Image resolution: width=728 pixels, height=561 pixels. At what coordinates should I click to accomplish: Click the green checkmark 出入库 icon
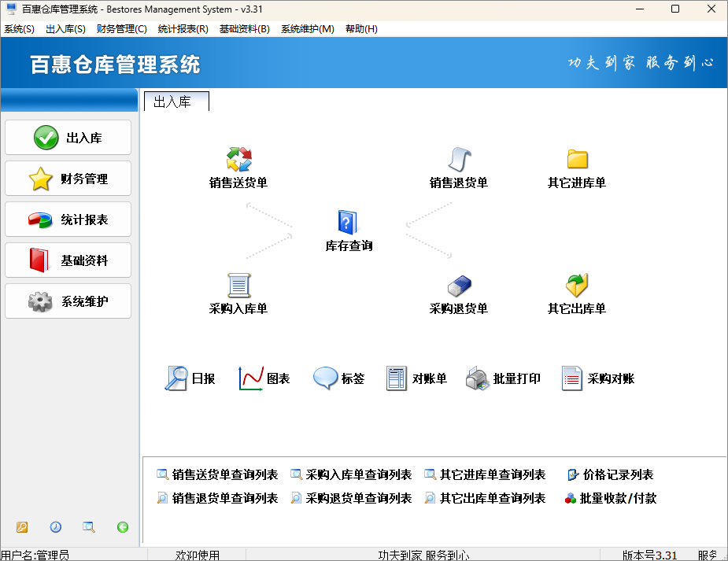pos(46,138)
